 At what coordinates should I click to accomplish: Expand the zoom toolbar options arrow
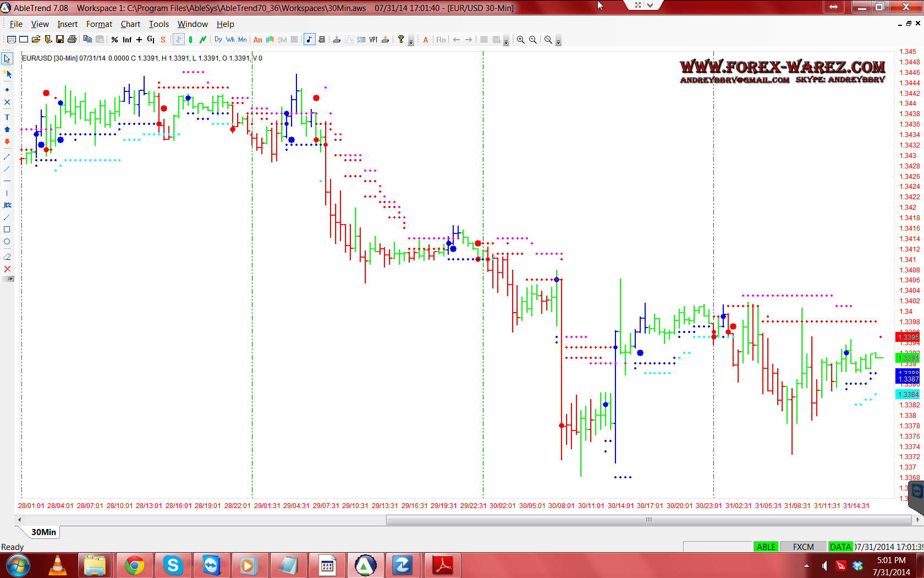(x=558, y=42)
